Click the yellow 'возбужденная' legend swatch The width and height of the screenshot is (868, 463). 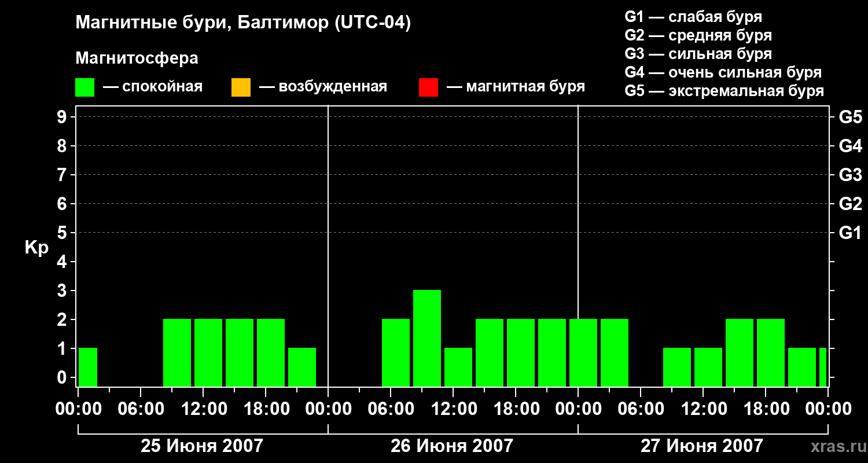[241, 87]
